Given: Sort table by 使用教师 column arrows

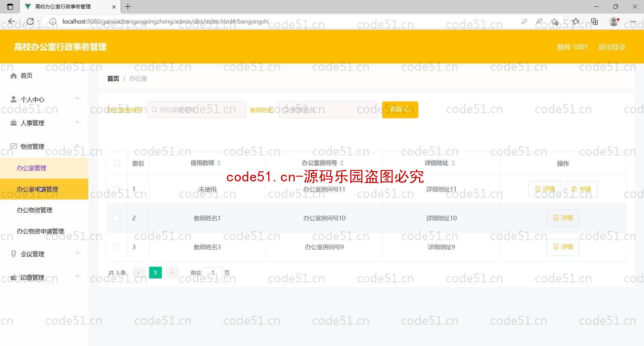Looking at the screenshot, I should pos(219,163).
